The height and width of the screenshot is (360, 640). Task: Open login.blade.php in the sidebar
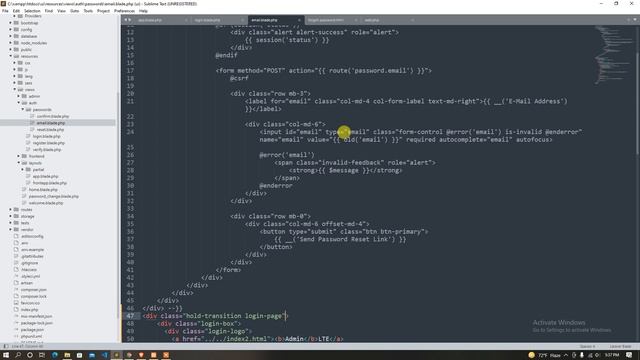(x=46, y=136)
